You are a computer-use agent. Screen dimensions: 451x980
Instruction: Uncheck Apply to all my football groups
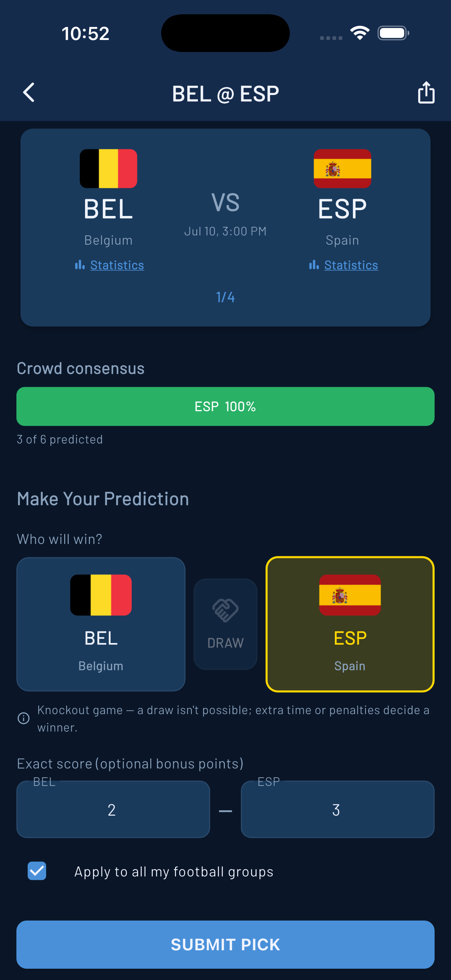[37, 871]
